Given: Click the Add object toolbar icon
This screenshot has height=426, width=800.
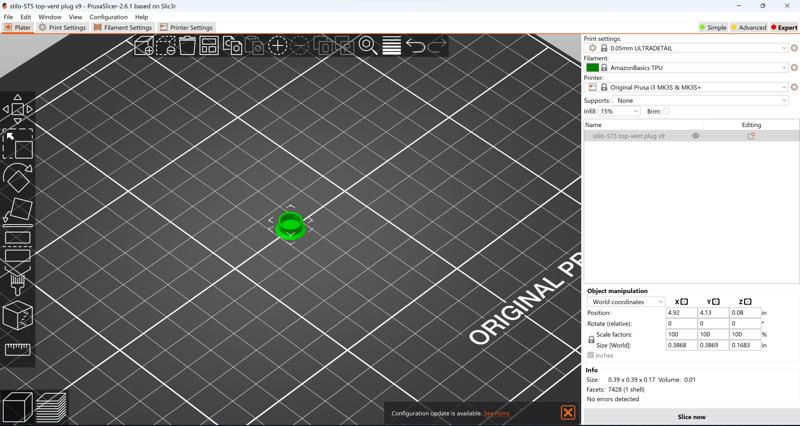Looking at the screenshot, I should [144, 45].
